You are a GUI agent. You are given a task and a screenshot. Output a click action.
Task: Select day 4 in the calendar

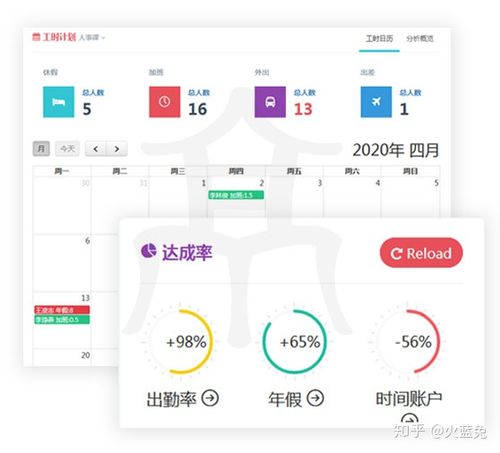coord(378,183)
